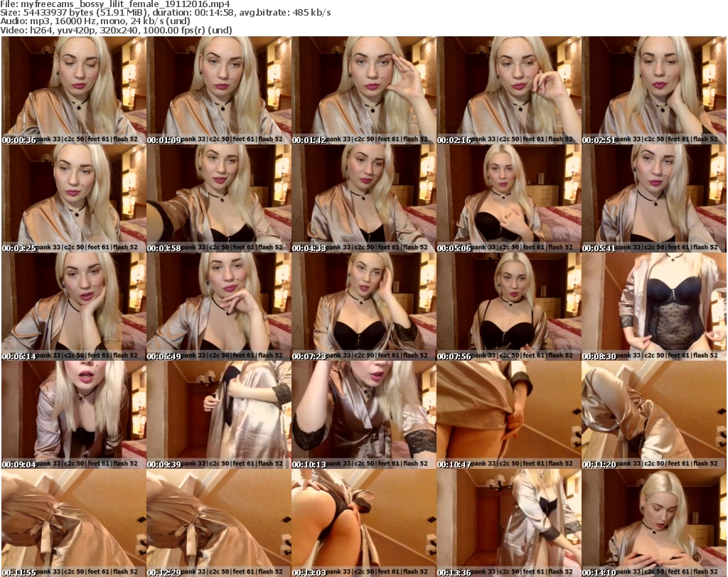728x577 pixels.
Task: Pick the thumbnail at 00:09:04
Action: coord(74,415)
